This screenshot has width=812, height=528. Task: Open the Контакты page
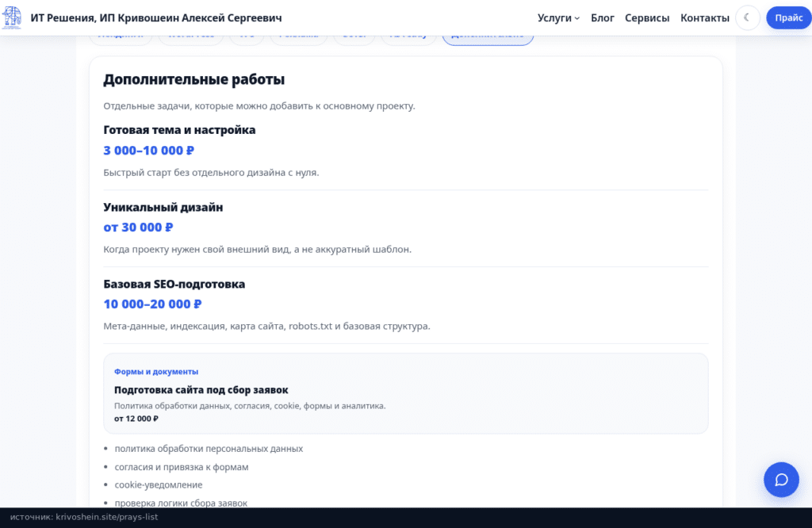point(704,18)
